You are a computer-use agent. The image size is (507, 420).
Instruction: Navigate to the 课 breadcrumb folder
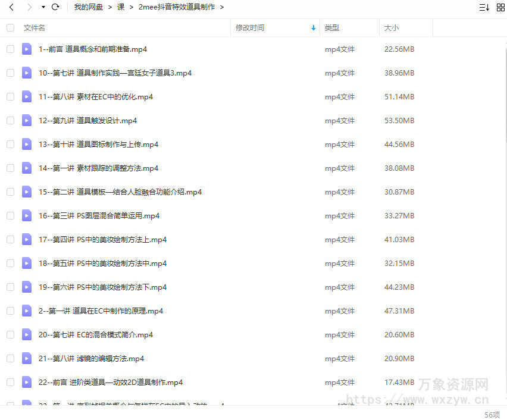click(x=120, y=7)
